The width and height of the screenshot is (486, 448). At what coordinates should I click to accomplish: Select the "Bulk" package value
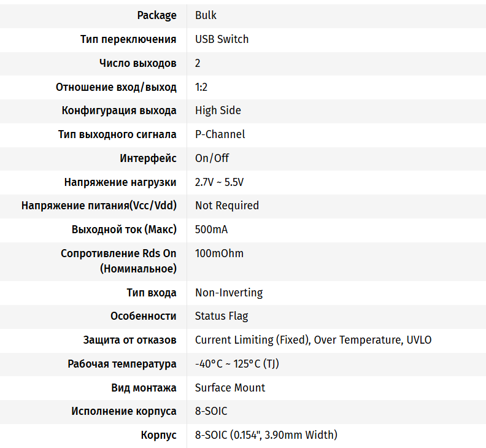[x=206, y=15]
